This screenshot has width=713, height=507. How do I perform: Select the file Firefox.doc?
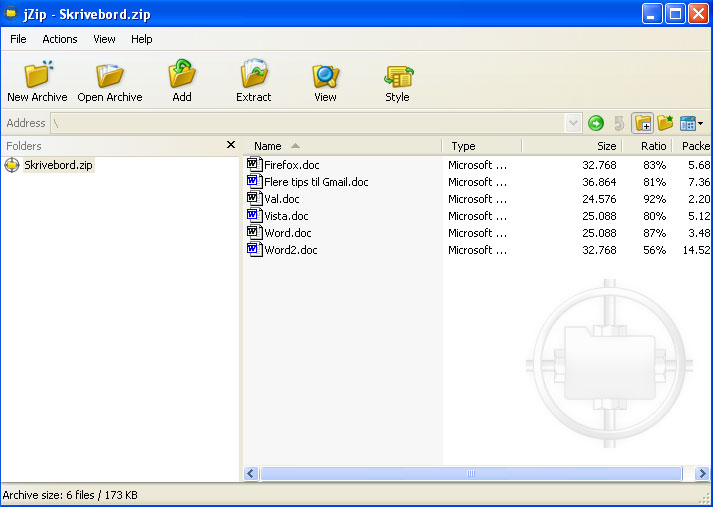(x=291, y=165)
